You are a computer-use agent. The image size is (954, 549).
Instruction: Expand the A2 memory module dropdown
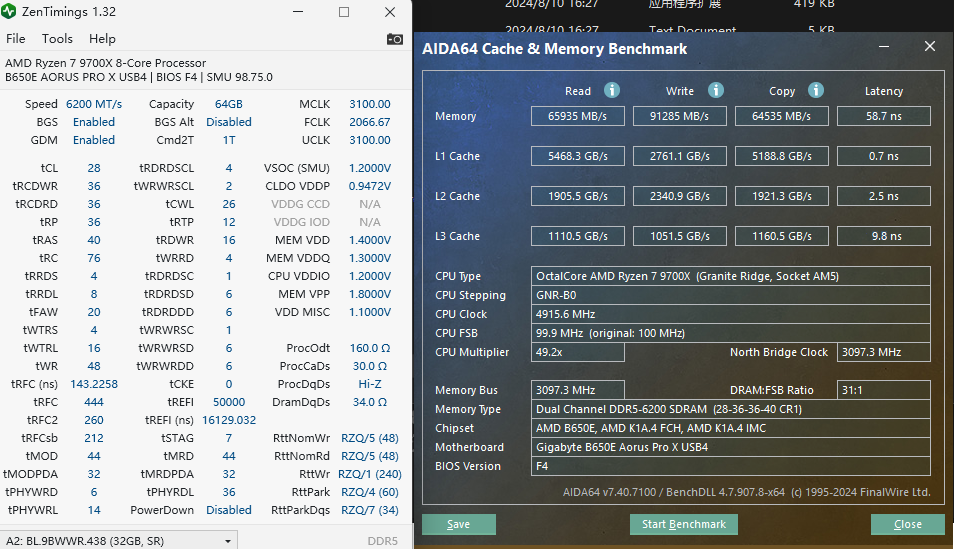229,541
